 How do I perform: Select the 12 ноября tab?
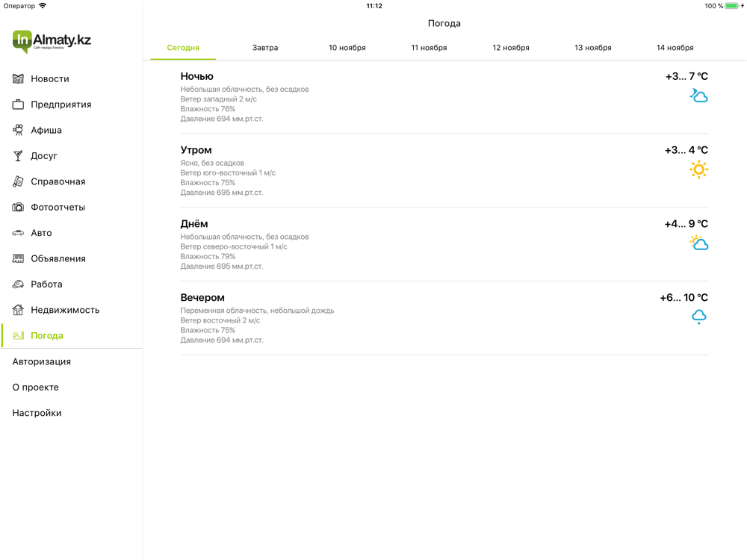click(x=511, y=48)
